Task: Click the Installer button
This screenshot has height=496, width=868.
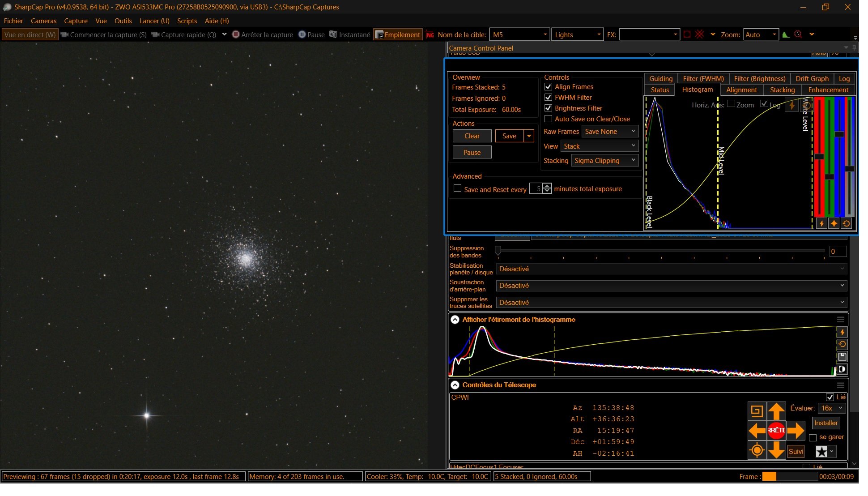Action: pos(826,423)
